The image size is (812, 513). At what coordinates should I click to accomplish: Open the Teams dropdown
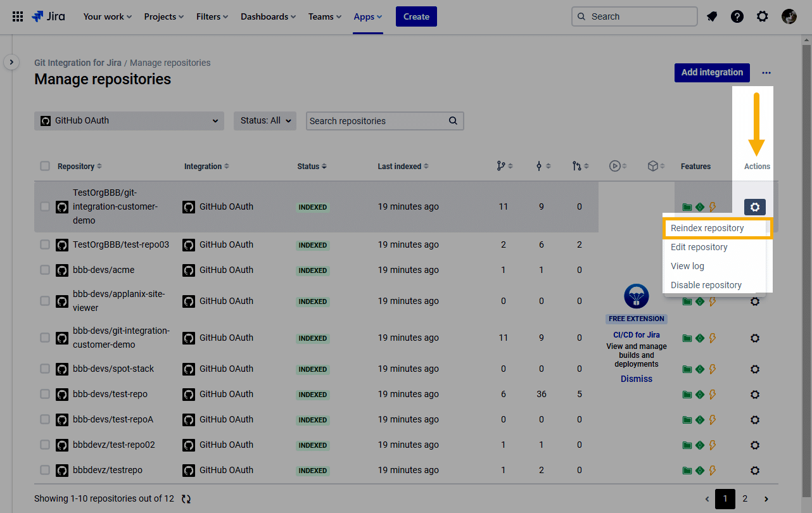(325, 16)
